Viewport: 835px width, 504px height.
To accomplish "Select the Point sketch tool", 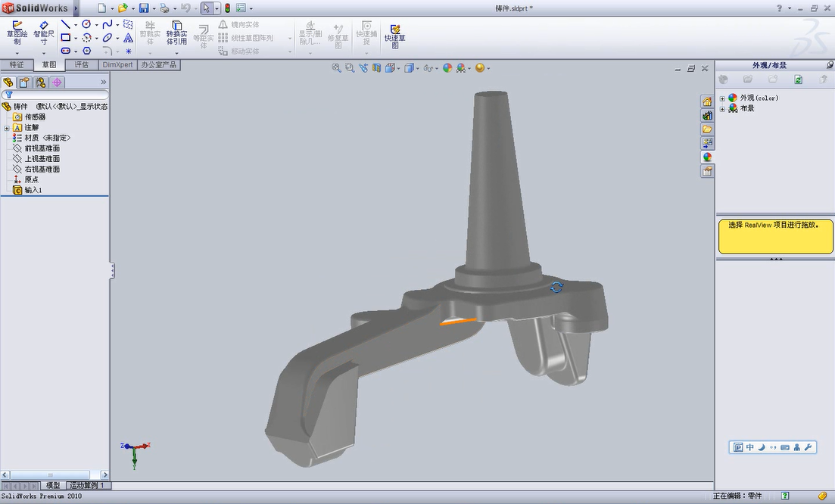I will [x=129, y=51].
